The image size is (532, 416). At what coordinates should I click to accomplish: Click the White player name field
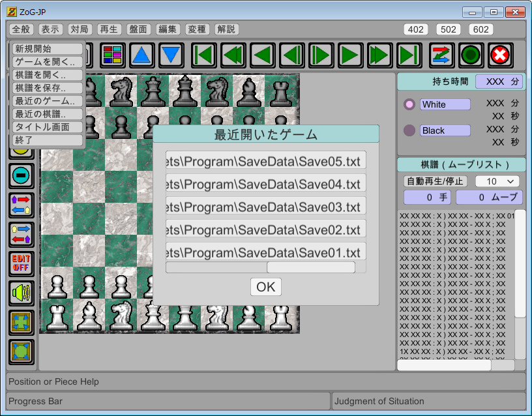pos(445,104)
